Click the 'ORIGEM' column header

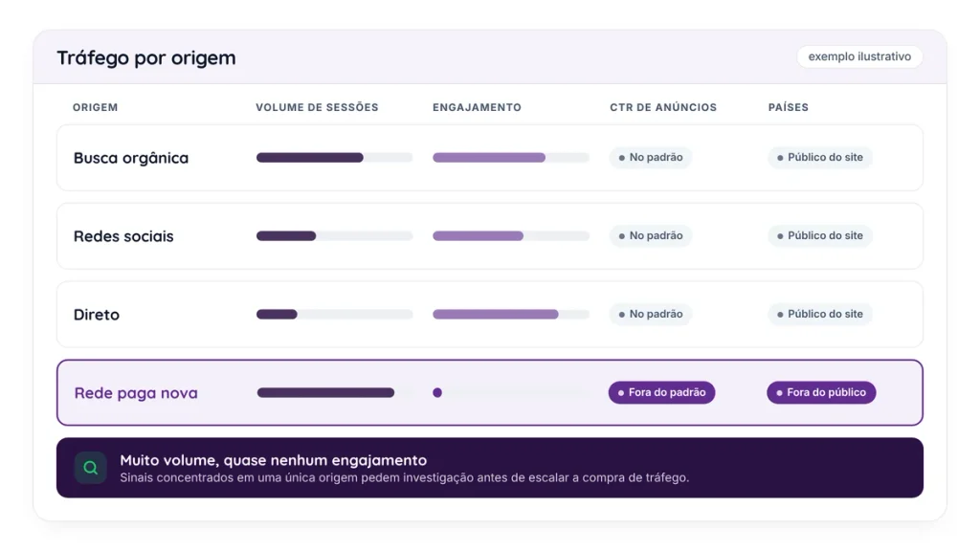(95, 107)
